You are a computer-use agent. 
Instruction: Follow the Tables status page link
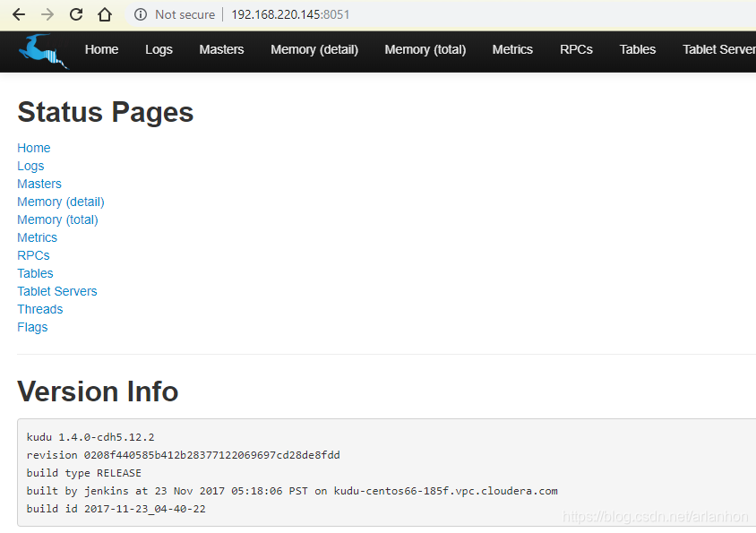(35, 273)
